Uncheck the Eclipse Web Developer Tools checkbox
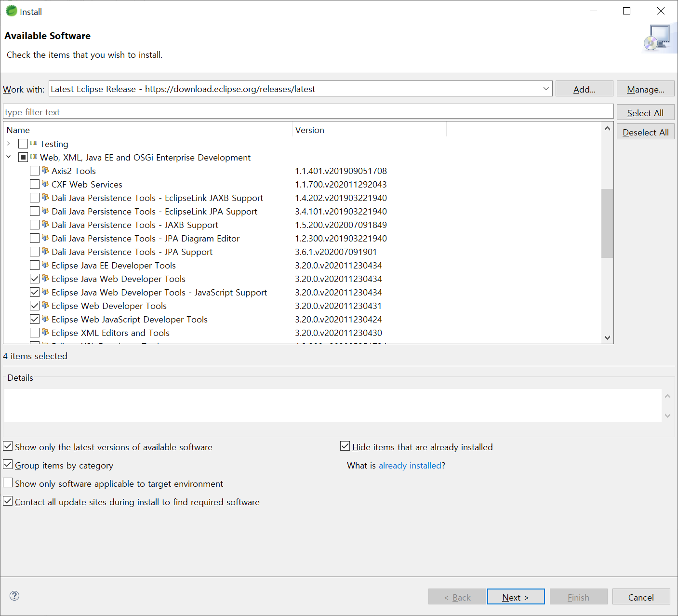The height and width of the screenshot is (616, 678). (35, 306)
